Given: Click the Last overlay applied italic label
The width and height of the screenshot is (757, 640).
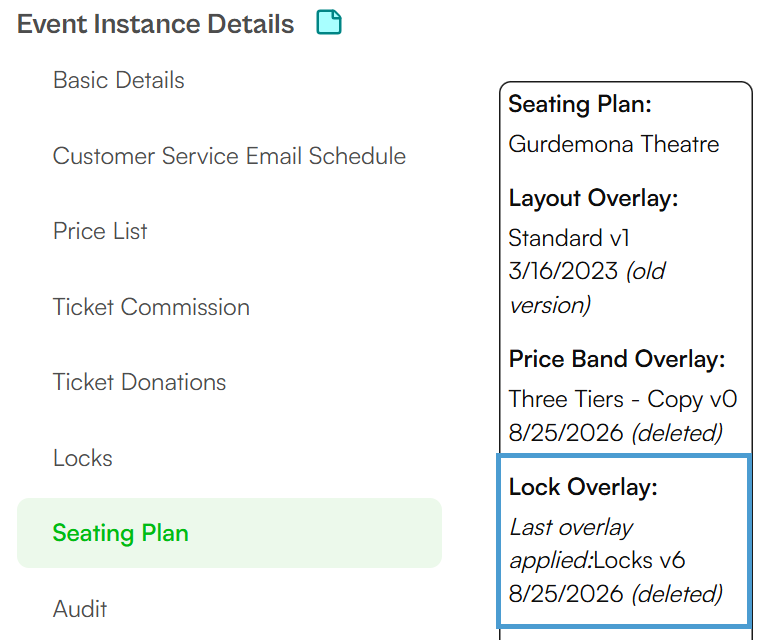Looking at the screenshot, I should pyautogui.click(x=571, y=544).
